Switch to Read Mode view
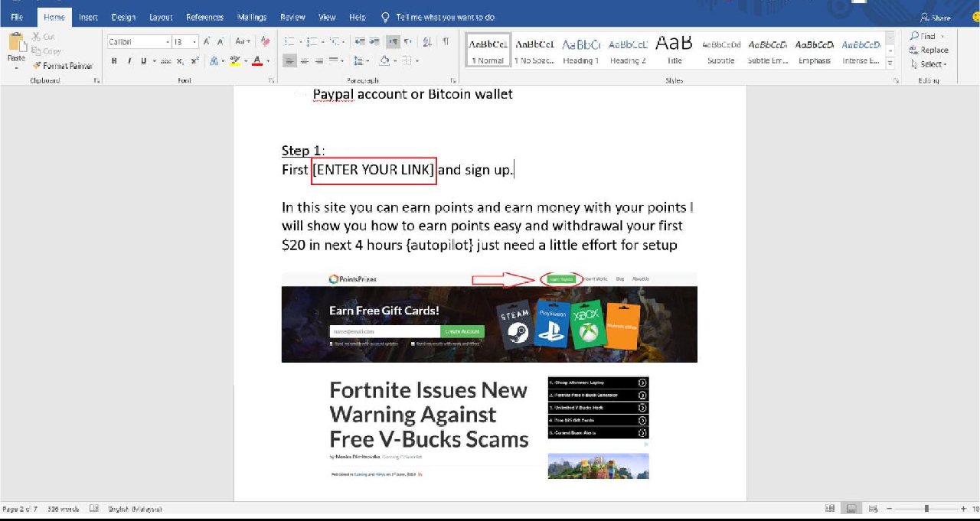This screenshot has width=980, height=521. [x=830, y=508]
